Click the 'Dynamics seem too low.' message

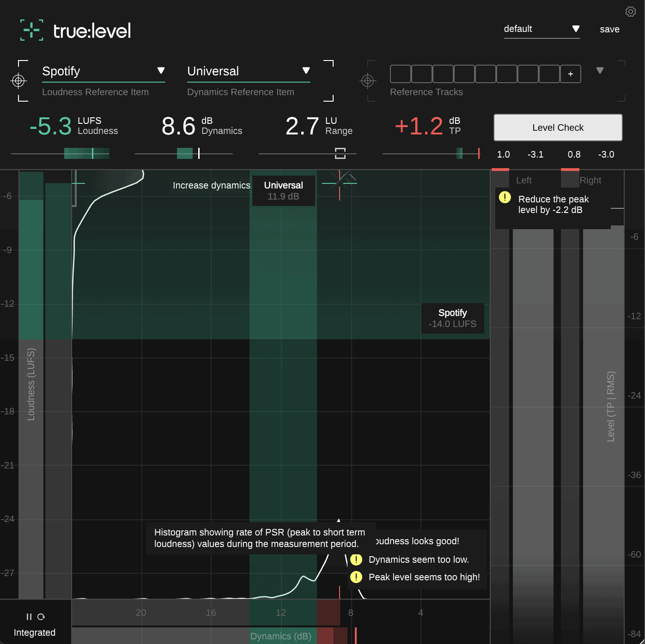[x=419, y=559]
